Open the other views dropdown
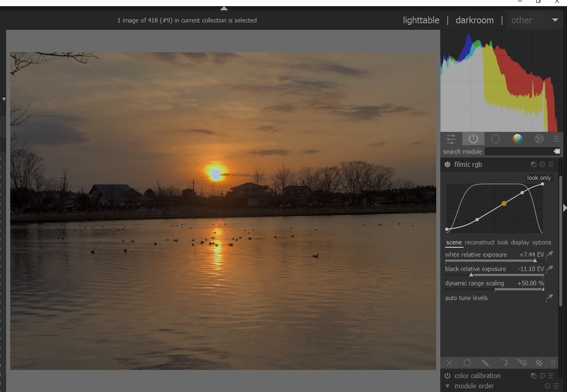The width and height of the screenshot is (567, 392). 535,20
